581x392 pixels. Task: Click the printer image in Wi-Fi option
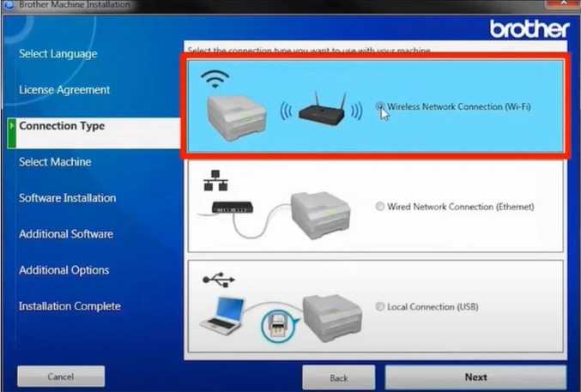point(236,114)
